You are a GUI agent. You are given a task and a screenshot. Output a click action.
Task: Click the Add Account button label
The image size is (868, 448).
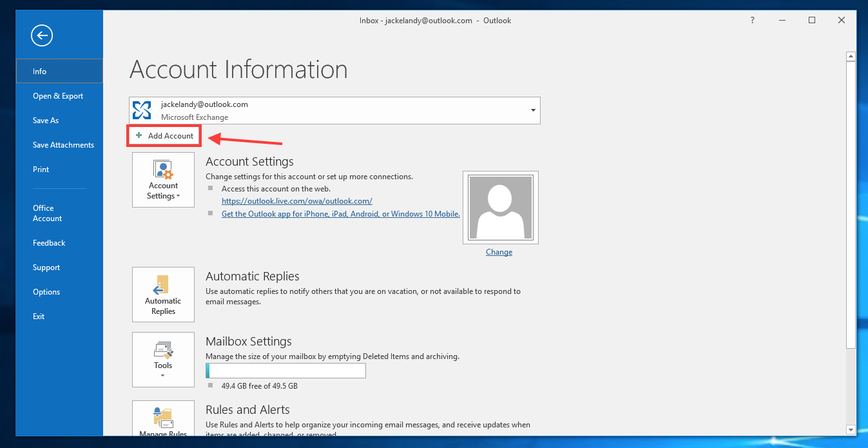pos(171,136)
